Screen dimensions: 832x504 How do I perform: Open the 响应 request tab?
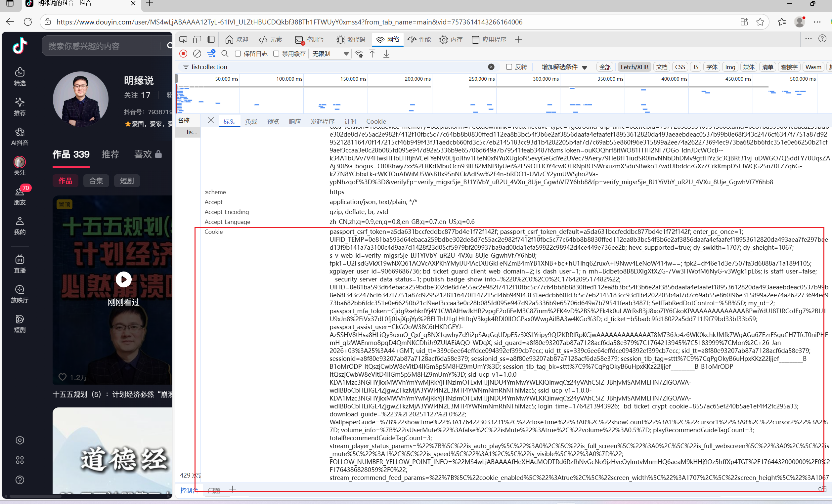point(295,121)
